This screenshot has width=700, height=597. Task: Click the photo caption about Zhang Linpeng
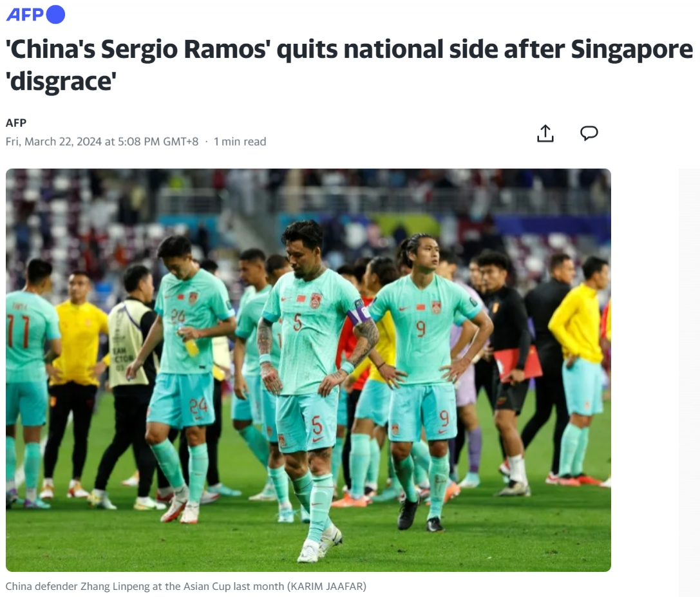(185, 586)
